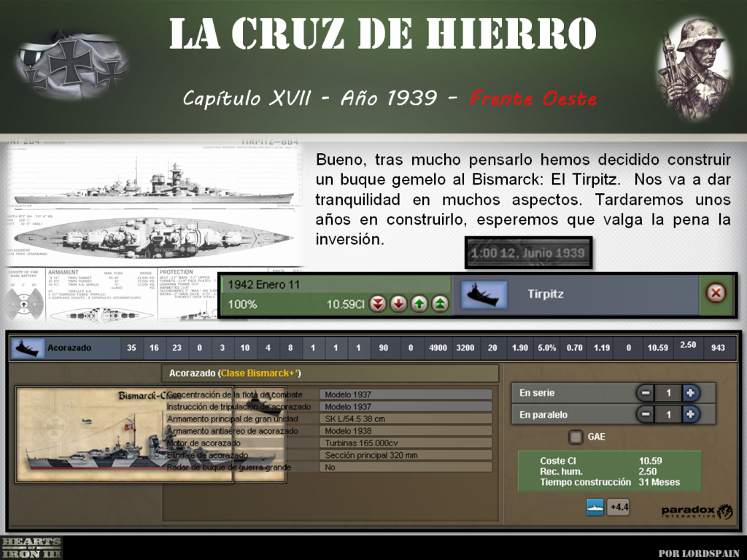
Task: Click the blue ship build icon
Action: pyautogui.click(x=595, y=507)
